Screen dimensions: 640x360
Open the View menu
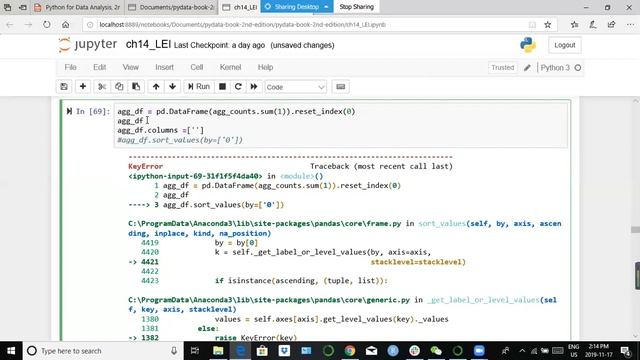131,67
